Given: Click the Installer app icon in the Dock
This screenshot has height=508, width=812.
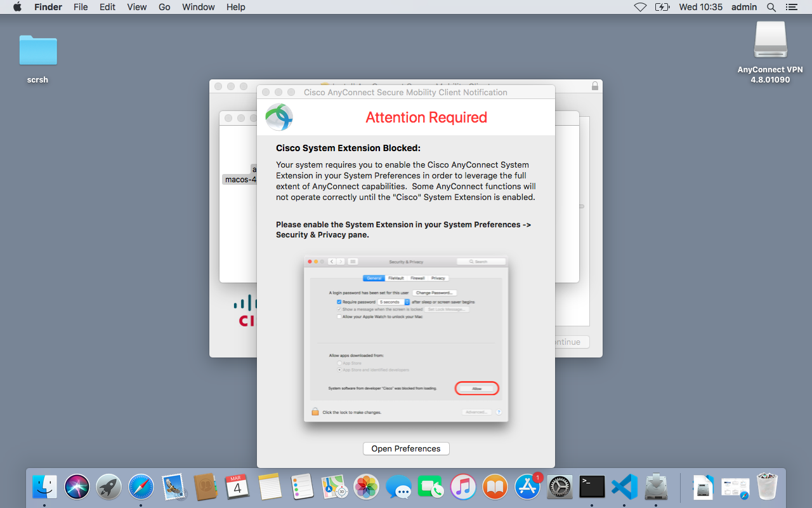Looking at the screenshot, I should (x=656, y=487).
